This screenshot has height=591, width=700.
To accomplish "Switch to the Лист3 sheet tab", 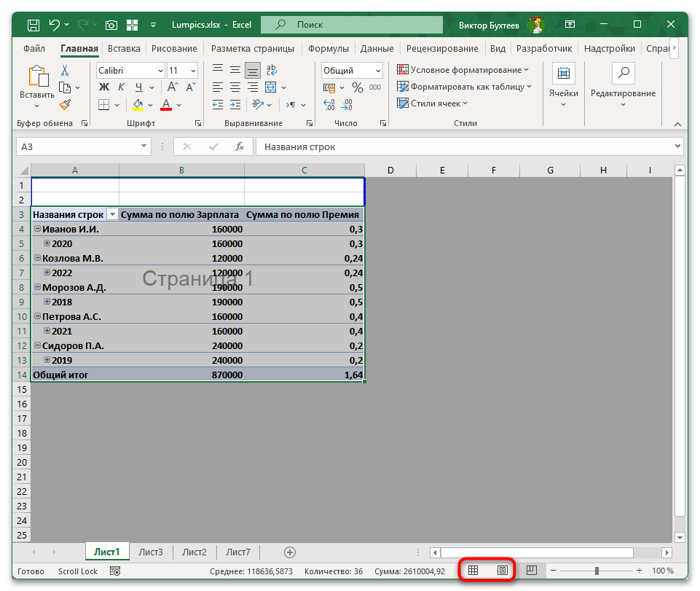I will (x=151, y=552).
